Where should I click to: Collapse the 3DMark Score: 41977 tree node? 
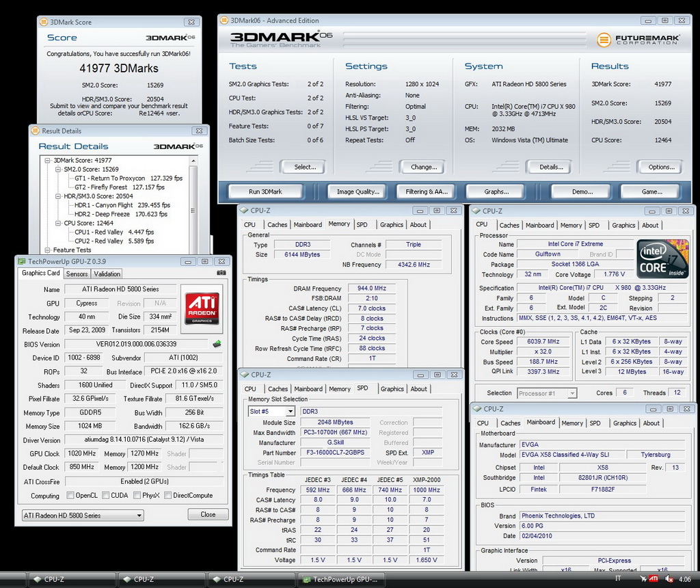tap(48, 160)
